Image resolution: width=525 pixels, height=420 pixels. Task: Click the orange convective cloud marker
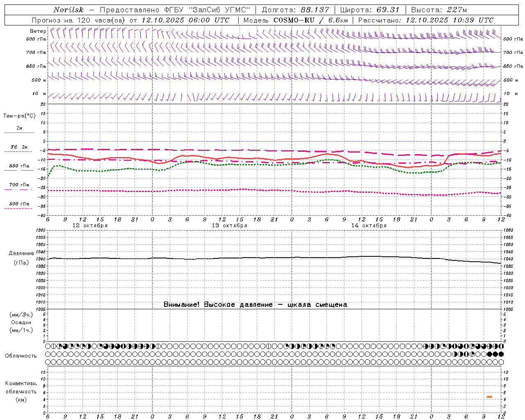(x=489, y=397)
